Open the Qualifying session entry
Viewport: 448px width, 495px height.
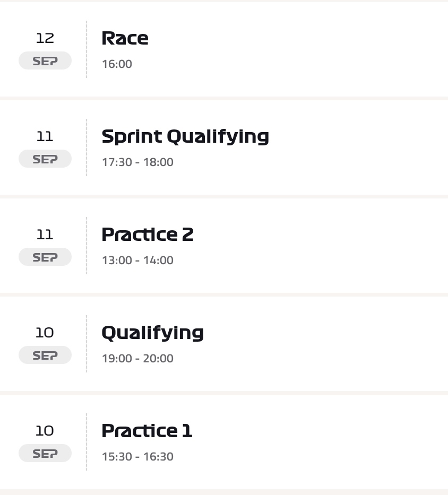[x=224, y=344]
